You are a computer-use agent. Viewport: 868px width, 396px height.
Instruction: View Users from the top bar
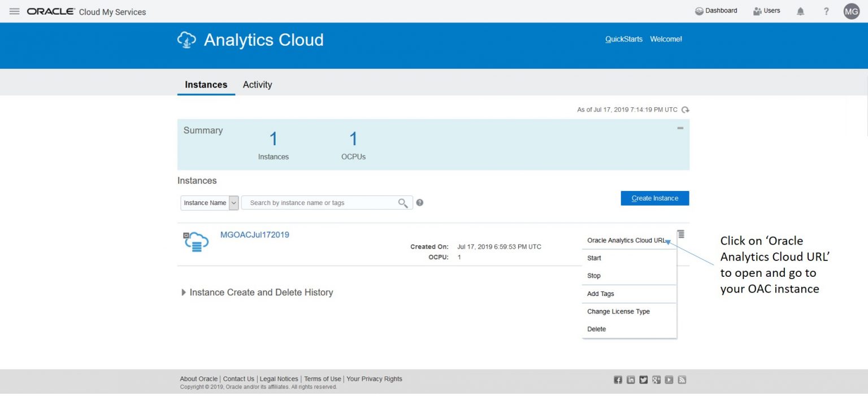[766, 10]
